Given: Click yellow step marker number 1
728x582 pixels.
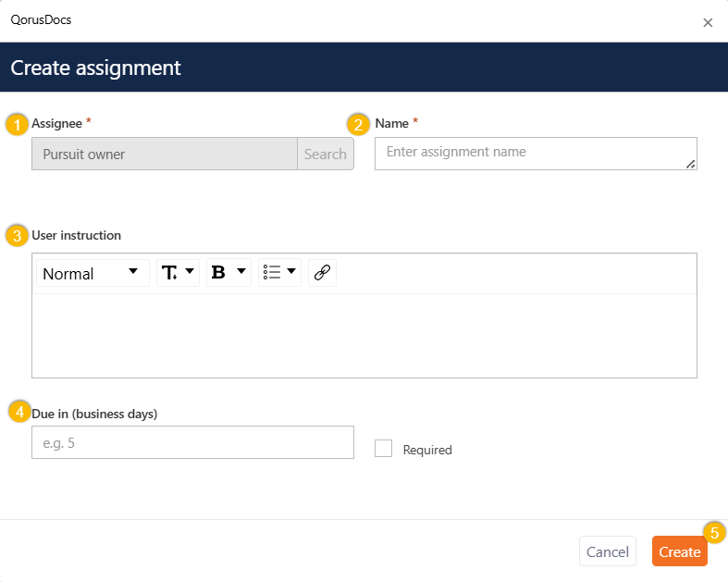Looking at the screenshot, I should tap(17, 124).
